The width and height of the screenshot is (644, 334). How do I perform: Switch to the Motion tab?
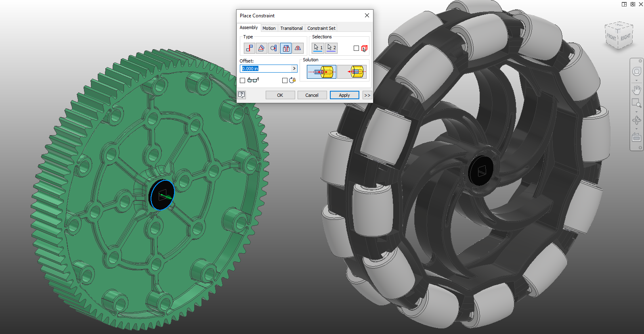point(269,28)
